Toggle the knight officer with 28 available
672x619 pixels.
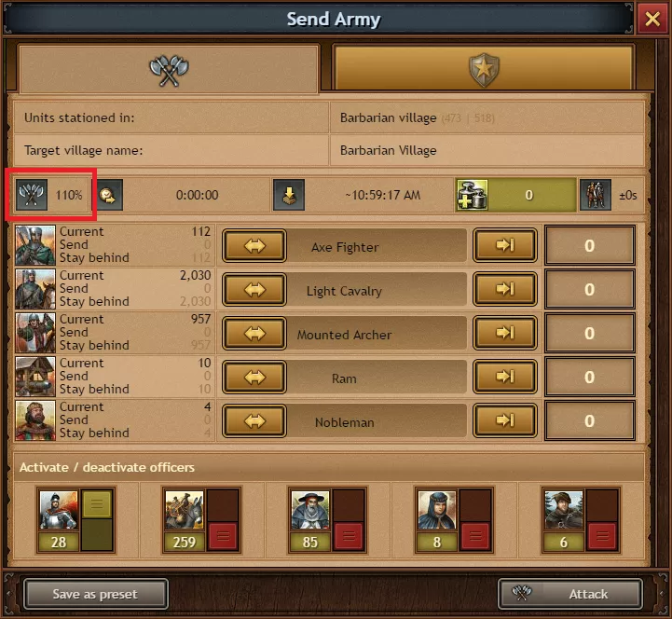[x=97, y=519]
